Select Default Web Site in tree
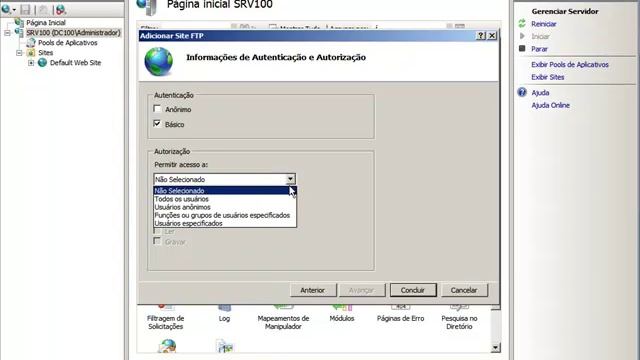 tap(76, 63)
